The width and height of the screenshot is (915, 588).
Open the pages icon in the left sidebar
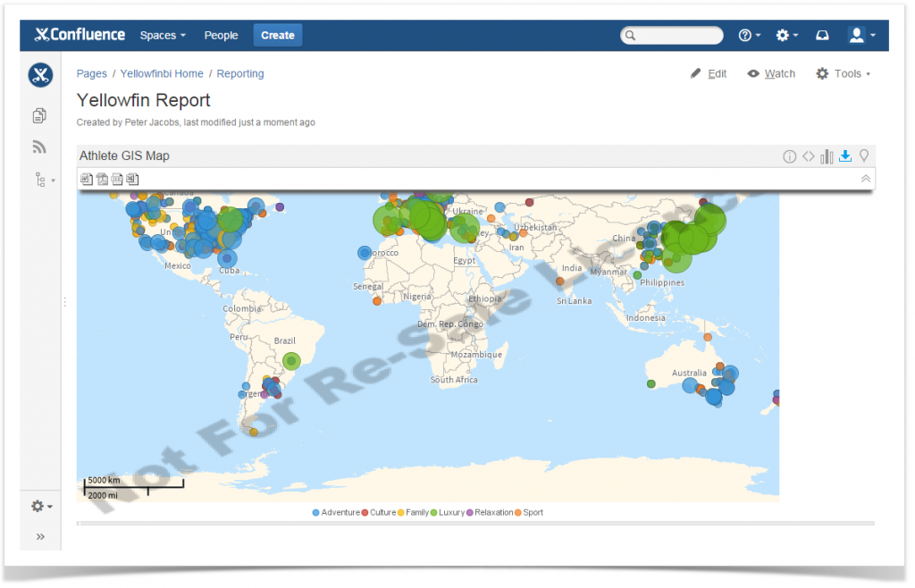pos(38,115)
